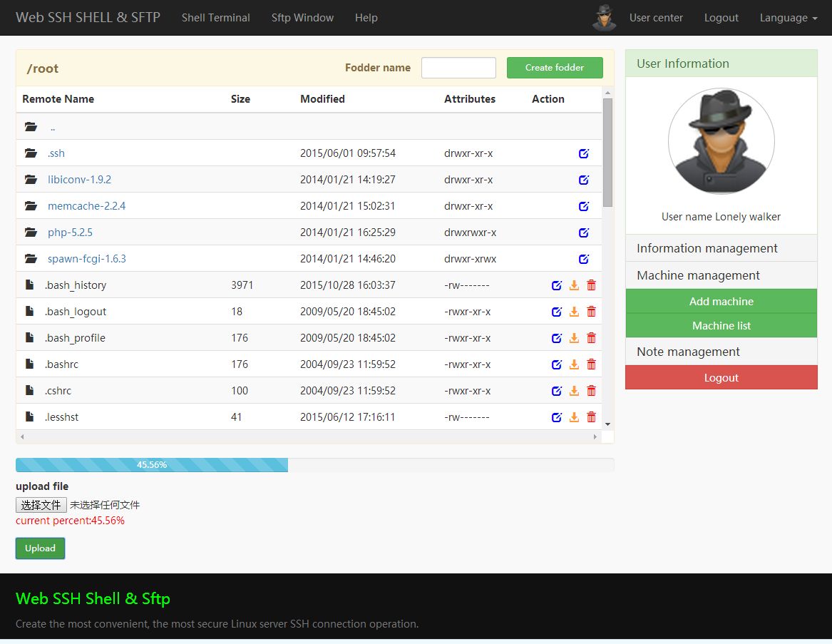Click the edit icon for .bash_history
The width and height of the screenshot is (832, 644).
557,285
